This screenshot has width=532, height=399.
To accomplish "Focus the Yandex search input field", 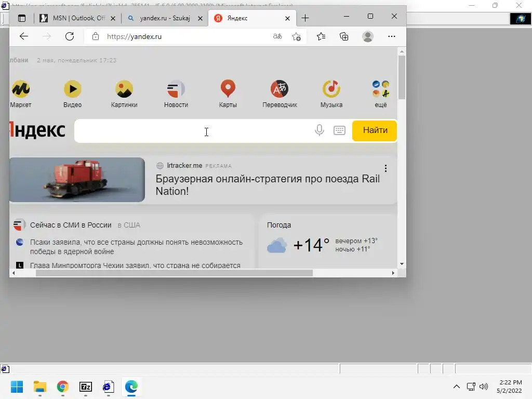I will 193,130.
